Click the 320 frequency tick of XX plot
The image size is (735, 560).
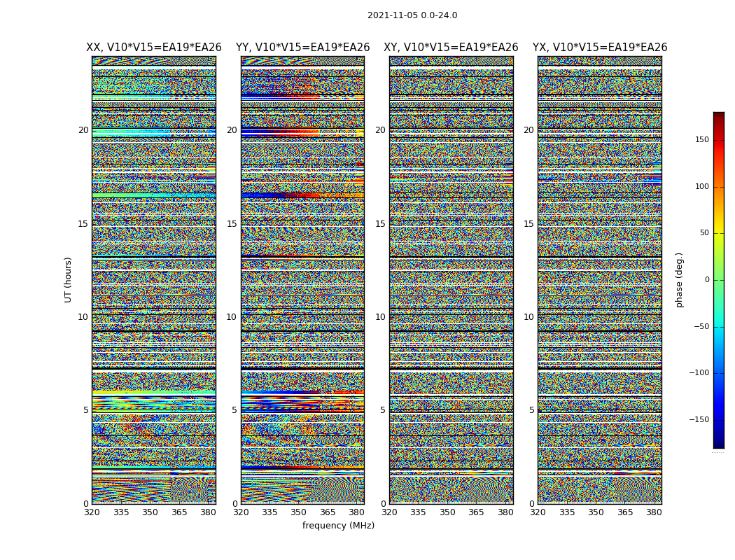[x=92, y=512]
